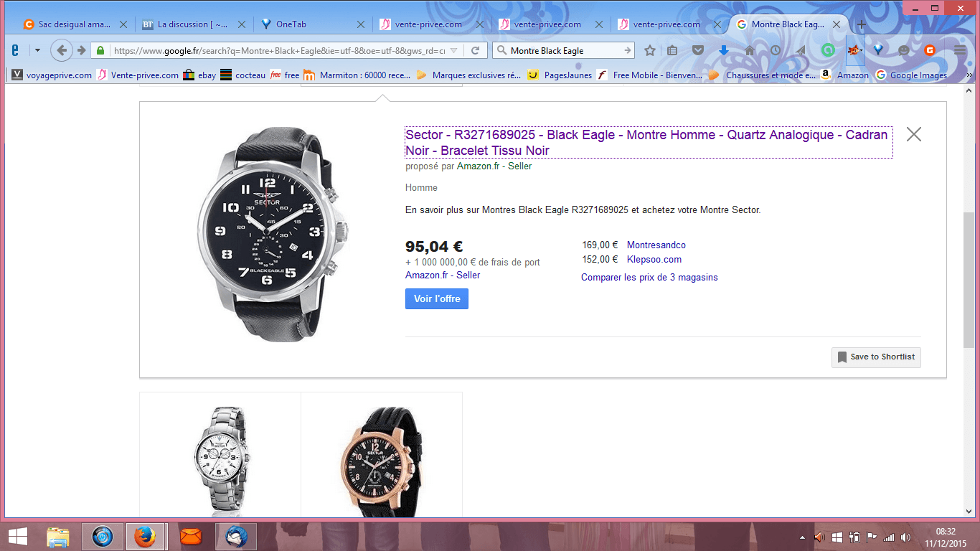Open the Comparer les prix de 3 magasins link
Screen dimensions: 980x551
click(649, 277)
